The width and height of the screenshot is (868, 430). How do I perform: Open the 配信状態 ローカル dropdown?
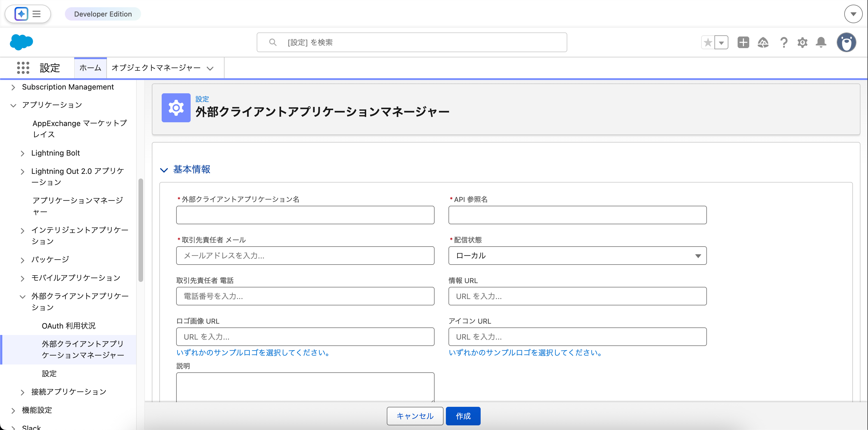click(x=577, y=256)
